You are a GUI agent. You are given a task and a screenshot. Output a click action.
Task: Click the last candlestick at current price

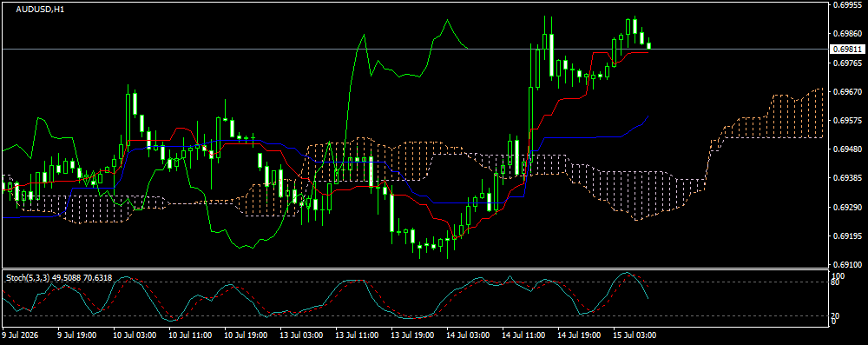coord(648,45)
